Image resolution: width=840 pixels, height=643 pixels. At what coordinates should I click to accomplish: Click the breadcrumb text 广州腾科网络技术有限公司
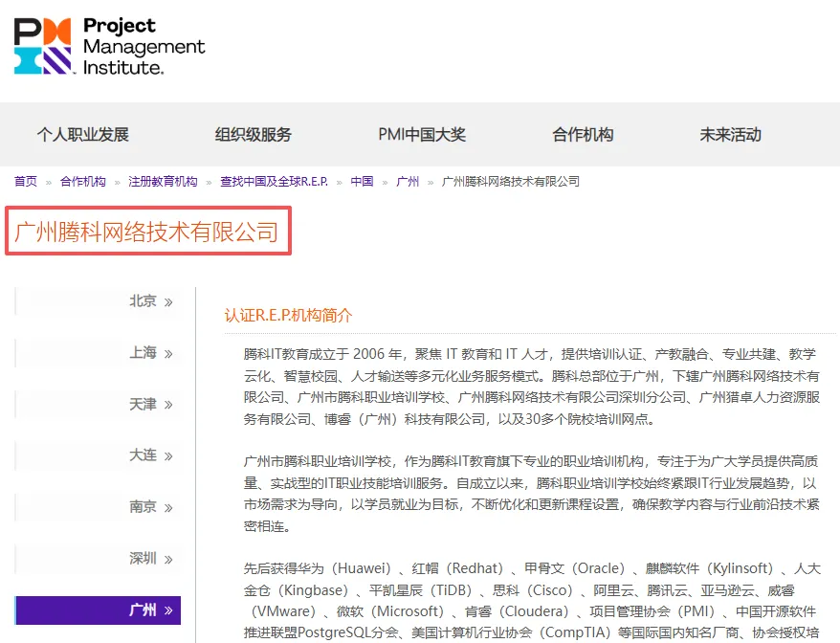(x=511, y=182)
